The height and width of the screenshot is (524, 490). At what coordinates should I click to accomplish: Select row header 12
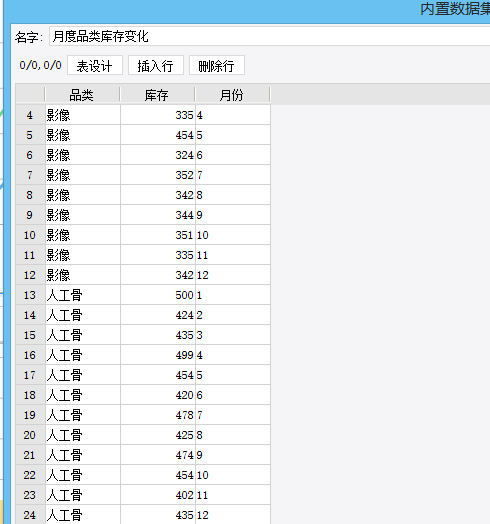[x=30, y=275]
